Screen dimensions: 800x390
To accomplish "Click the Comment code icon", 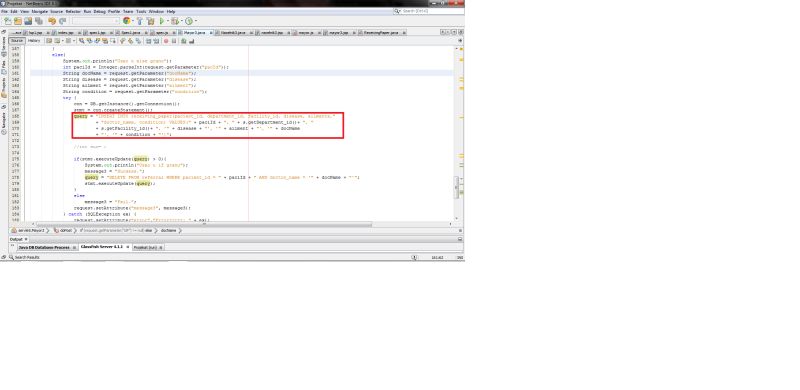I will coord(184,41).
